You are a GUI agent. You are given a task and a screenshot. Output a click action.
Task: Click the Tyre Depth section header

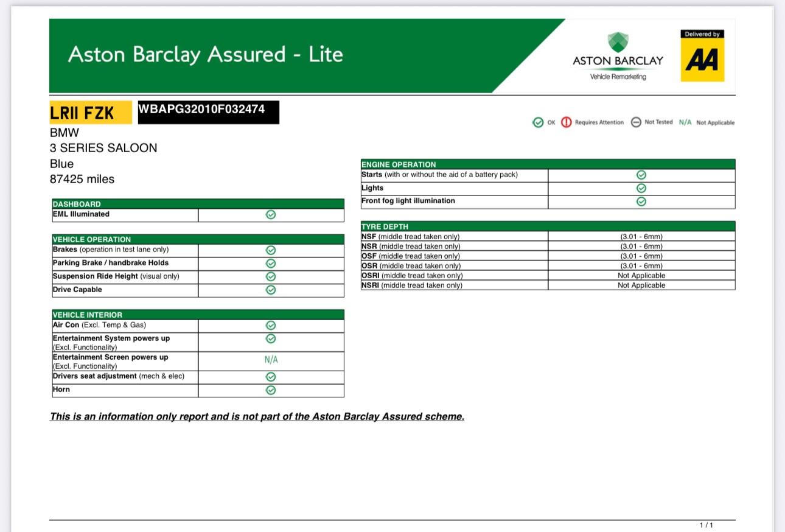point(385,226)
